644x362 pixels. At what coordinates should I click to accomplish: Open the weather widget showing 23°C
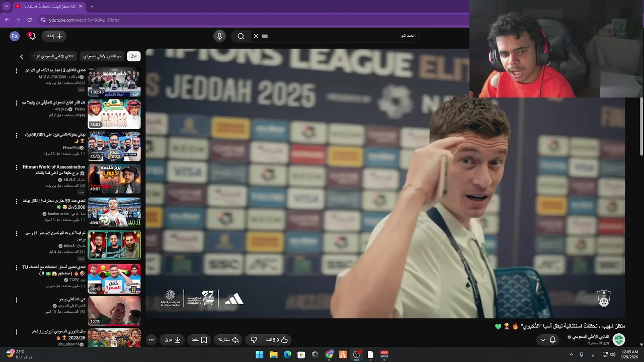18,354
